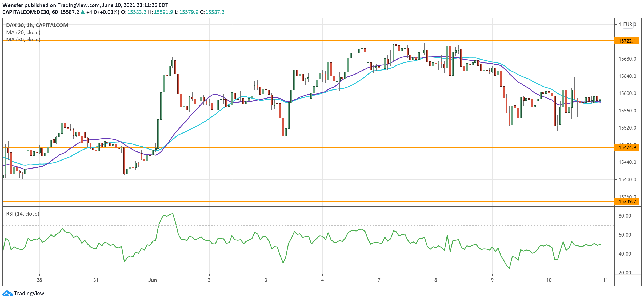The image size is (644, 301).
Task: Click the Wensfer author name
Action: [x=13, y=5]
